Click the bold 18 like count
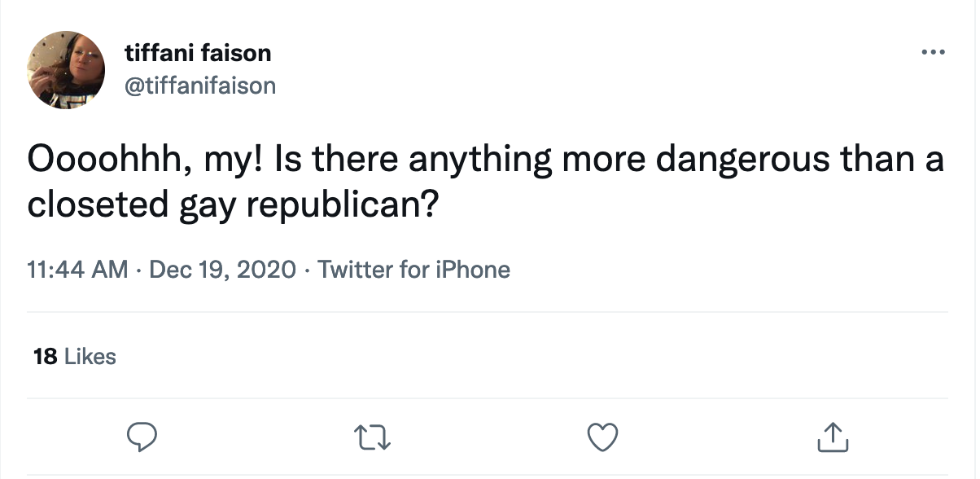Screen dimensions: 980x479 45,356
